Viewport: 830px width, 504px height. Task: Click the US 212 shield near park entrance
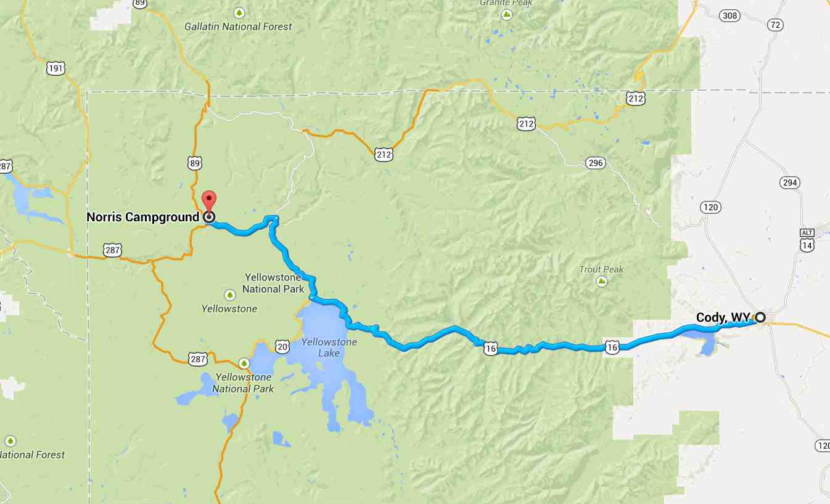(x=384, y=155)
